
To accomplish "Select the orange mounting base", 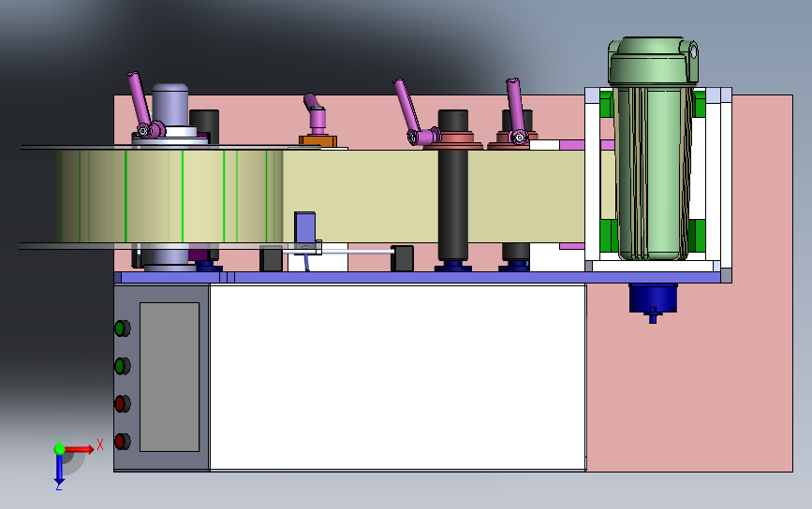I will click(x=318, y=140).
